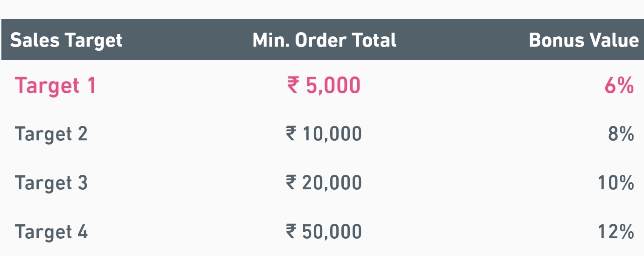Click the rupee symbol beside 50,000
This screenshot has width=644, height=256.
[x=291, y=232]
